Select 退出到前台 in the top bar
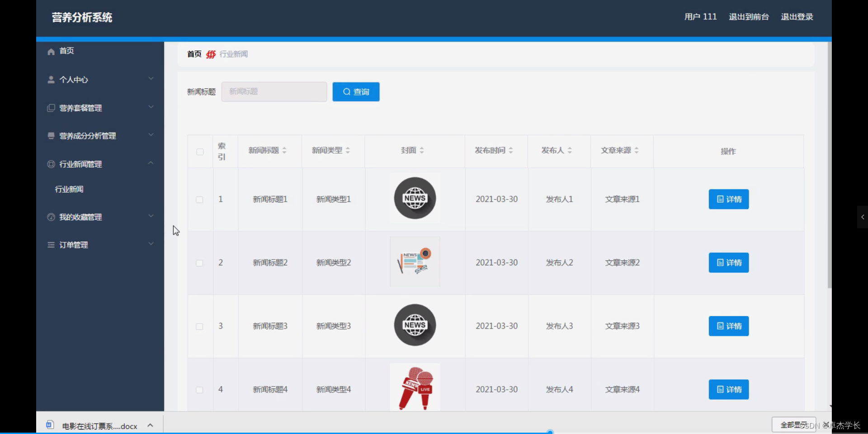Image resolution: width=868 pixels, height=434 pixels. pyautogui.click(x=748, y=17)
